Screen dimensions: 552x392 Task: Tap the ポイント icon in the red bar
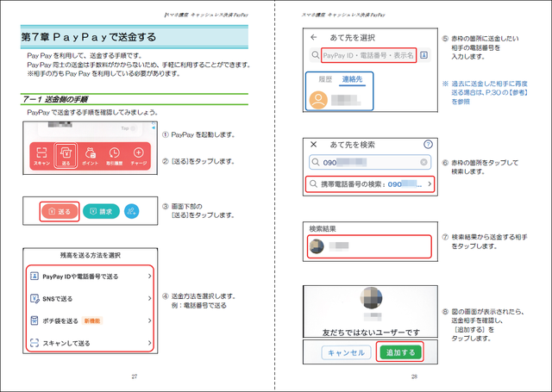pyautogui.click(x=90, y=156)
